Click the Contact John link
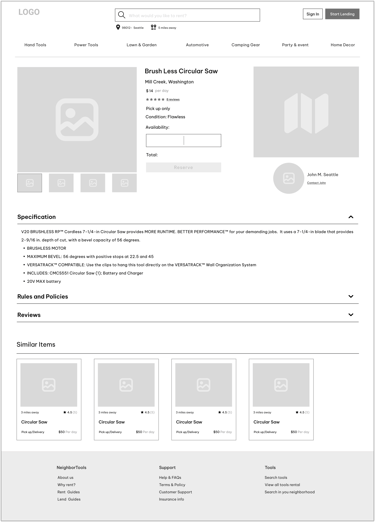The image size is (375, 522). (316, 183)
